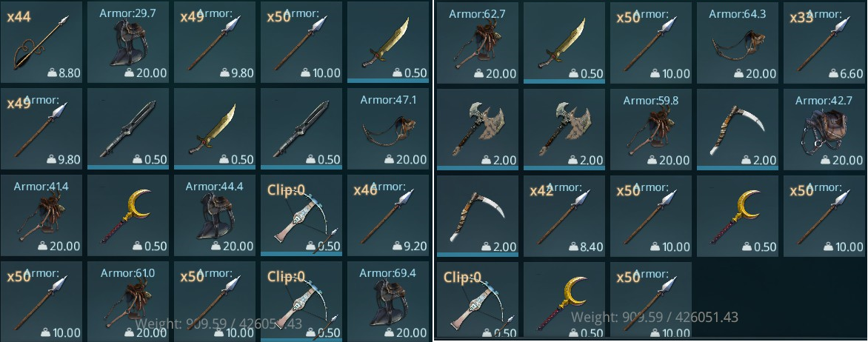Viewport: 868px width, 342px height.
Task: Select the x44 harpoon spear stack
Action: click(41, 42)
